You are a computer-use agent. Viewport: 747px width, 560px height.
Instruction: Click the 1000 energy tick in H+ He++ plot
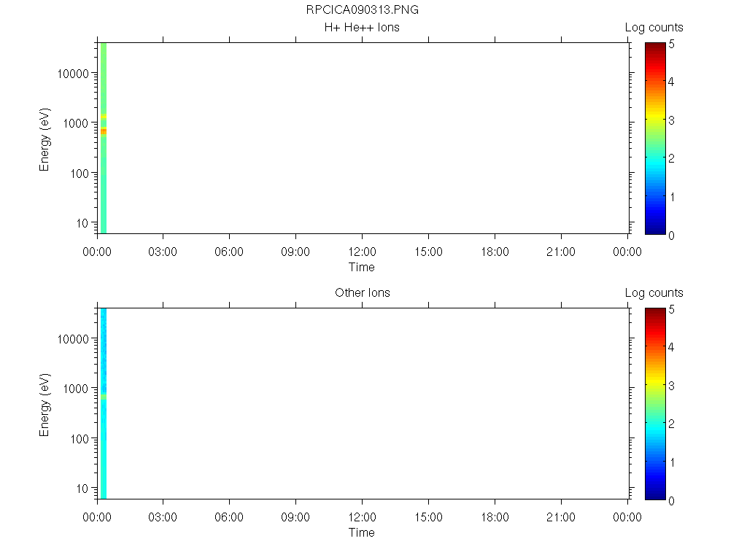[x=76, y=123]
